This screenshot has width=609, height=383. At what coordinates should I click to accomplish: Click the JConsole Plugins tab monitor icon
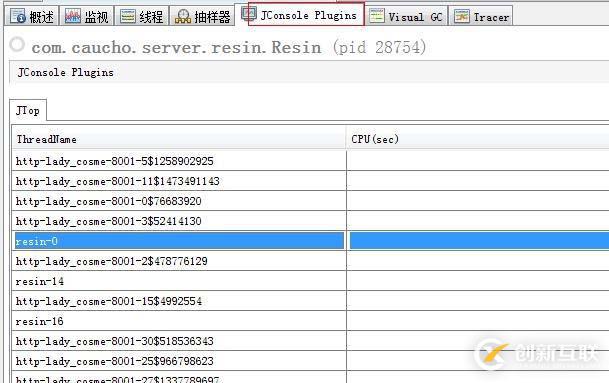[249, 14]
